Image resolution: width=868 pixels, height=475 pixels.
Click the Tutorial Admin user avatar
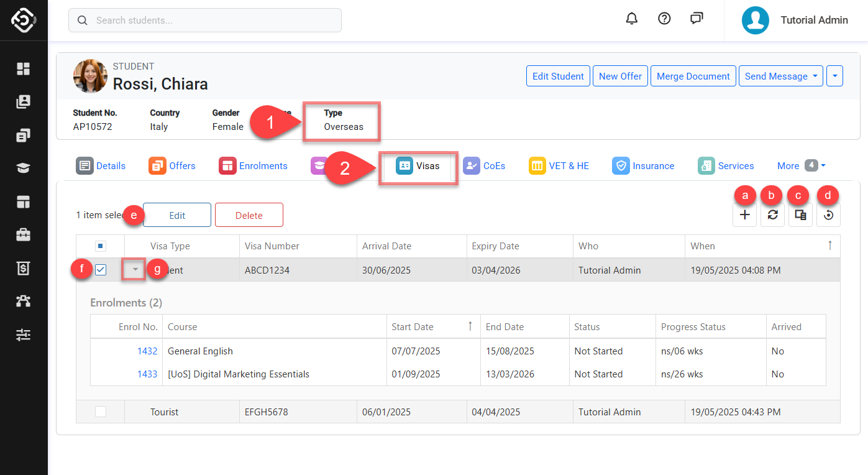756,20
